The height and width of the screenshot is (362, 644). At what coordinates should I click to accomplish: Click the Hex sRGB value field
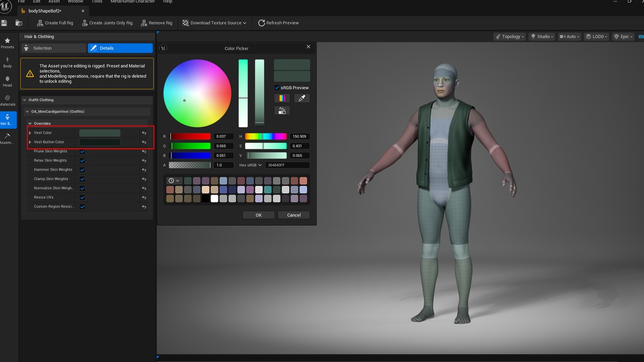click(287, 165)
